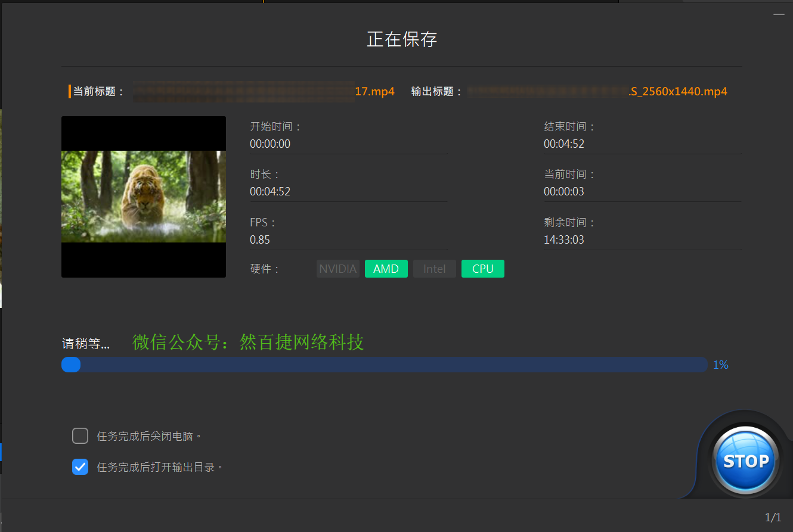Click the 1/1 page indicator at bottom
The image size is (793, 532).
pyautogui.click(x=772, y=516)
